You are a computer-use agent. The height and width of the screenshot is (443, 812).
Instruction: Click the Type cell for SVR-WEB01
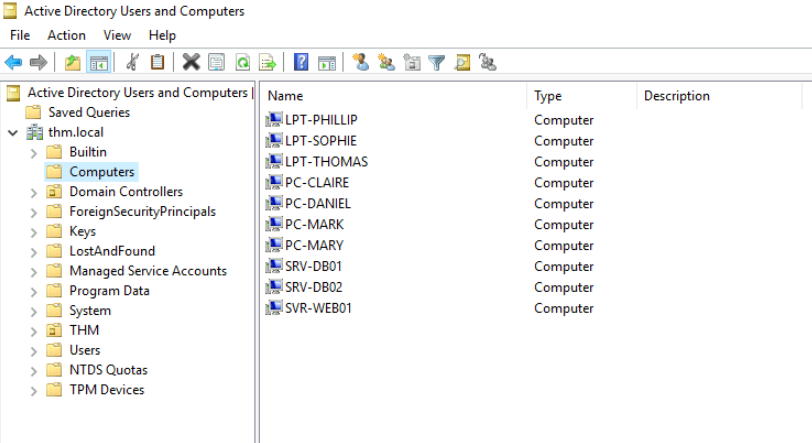point(563,308)
